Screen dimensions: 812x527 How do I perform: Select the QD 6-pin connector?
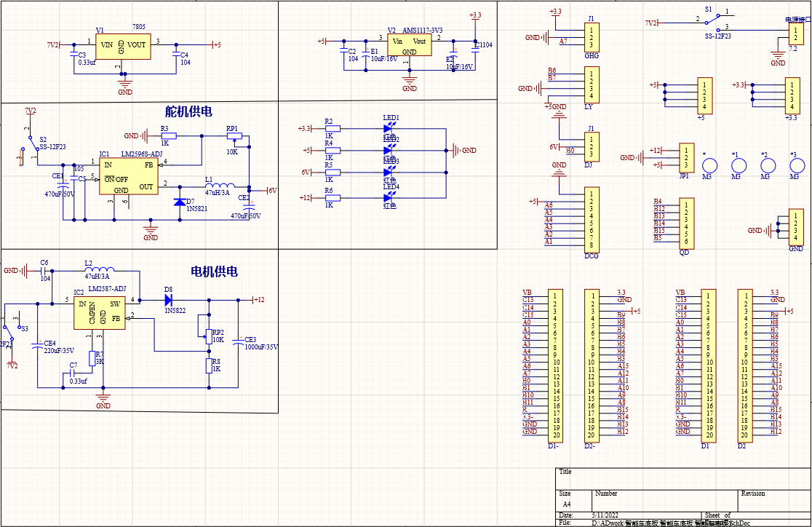[686, 223]
